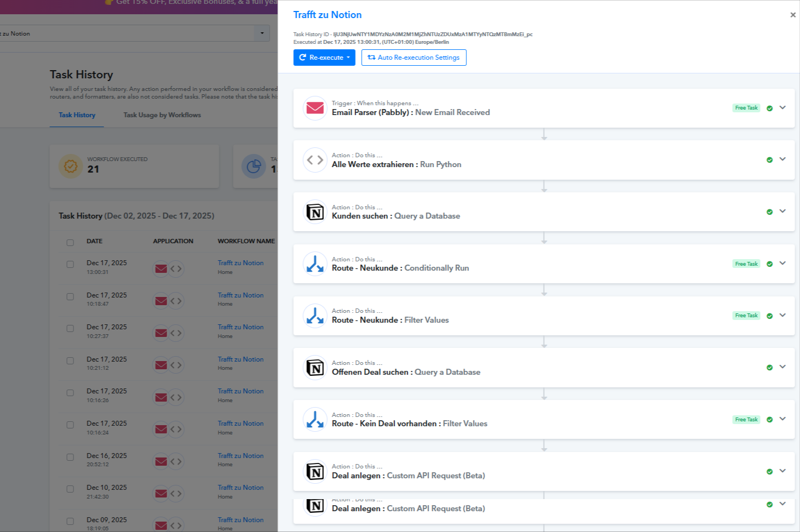800x532 pixels.
Task: Click green success checkmark on Alle Werte extrahieren
Action: click(769, 160)
